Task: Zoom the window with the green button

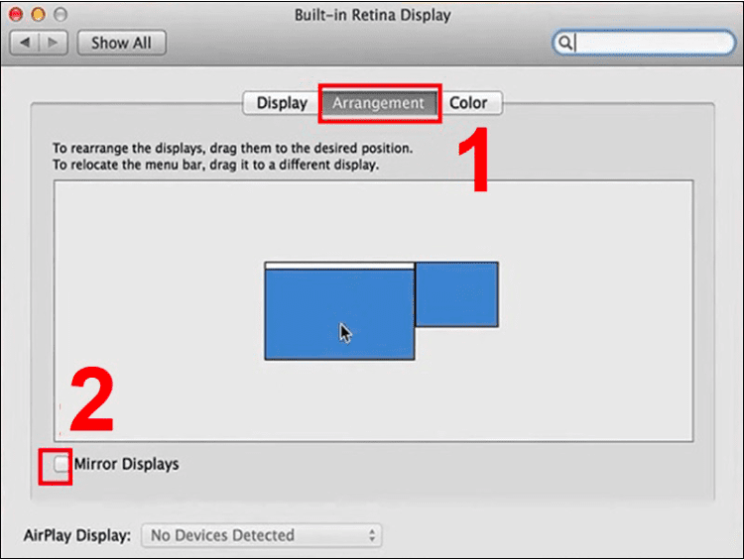Action: click(59, 16)
